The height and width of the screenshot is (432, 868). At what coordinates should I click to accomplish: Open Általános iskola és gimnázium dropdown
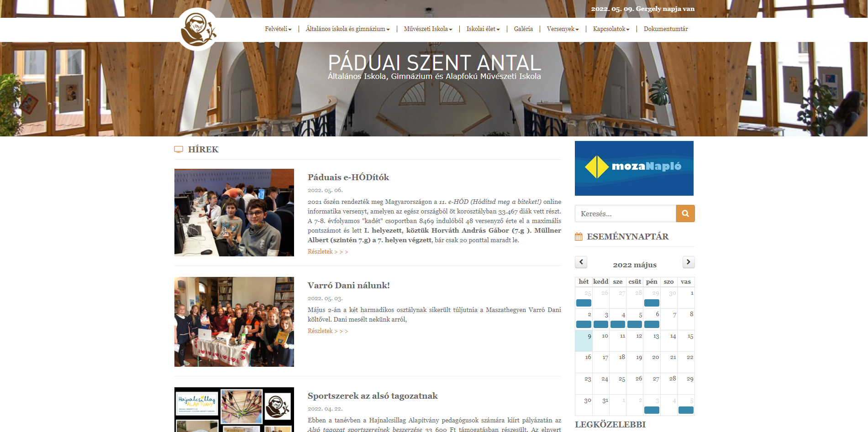click(347, 29)
